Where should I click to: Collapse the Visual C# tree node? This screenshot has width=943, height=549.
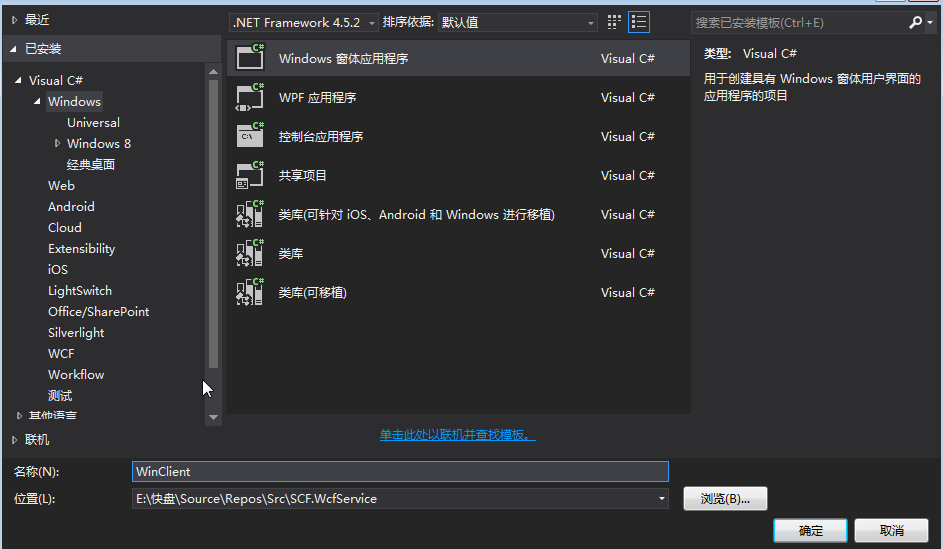pyautogui.click(x=18, y=80)
